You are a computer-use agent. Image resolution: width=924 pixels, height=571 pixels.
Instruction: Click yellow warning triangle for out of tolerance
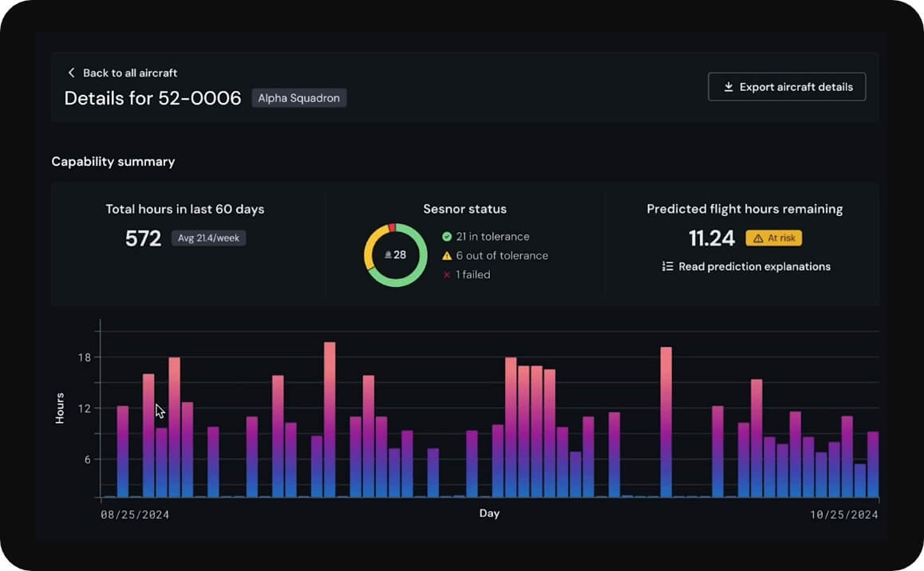[x=447, y=256]
